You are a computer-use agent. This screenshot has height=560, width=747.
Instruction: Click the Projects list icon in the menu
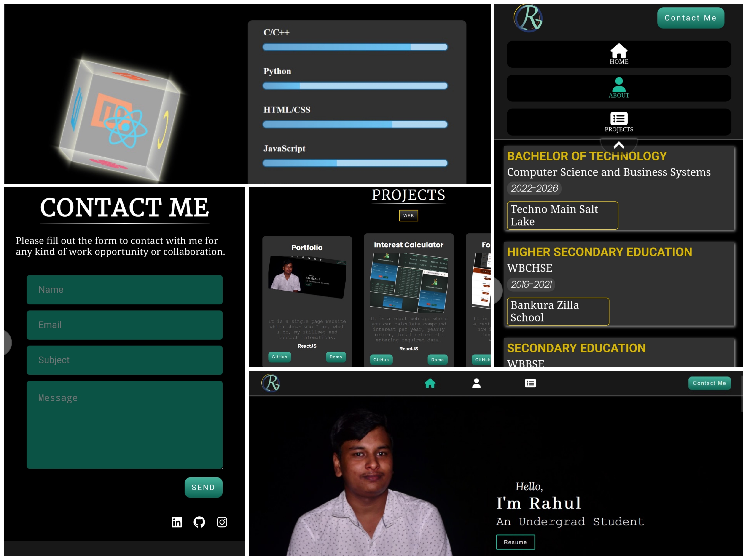(619, 118)
